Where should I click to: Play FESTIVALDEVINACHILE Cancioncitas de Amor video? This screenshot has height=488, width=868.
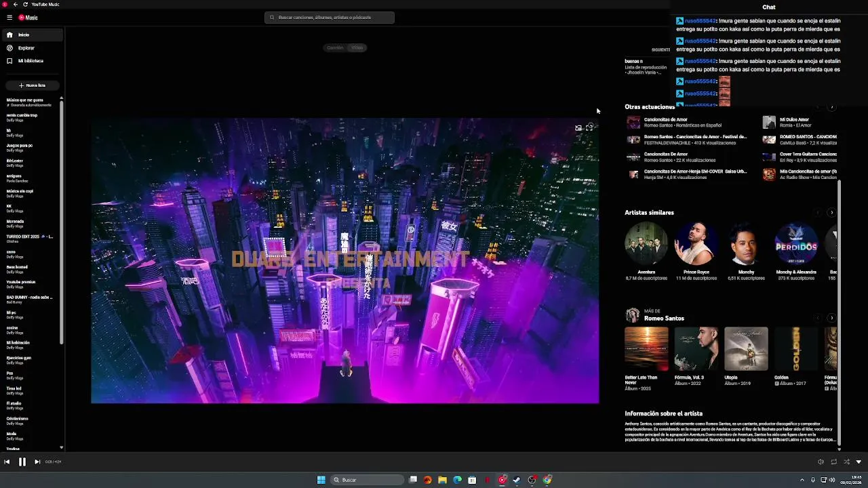click(687, 140)
